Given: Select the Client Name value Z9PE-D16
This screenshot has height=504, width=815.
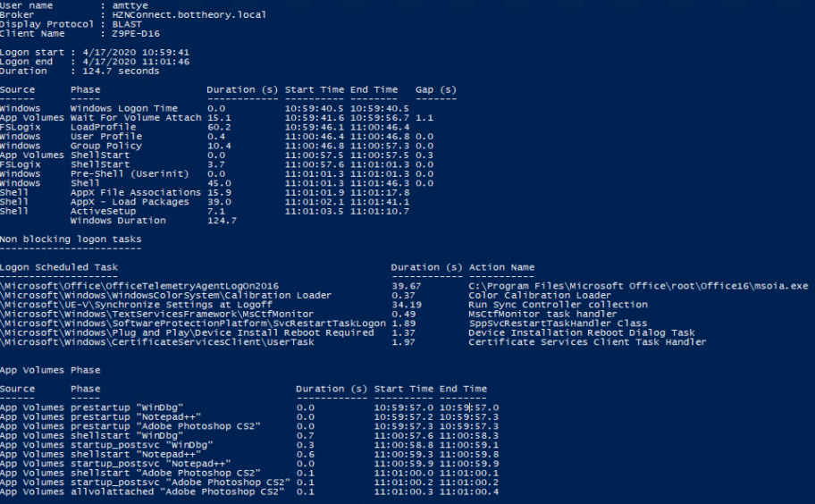Looking at the screenshot, I should point(136,34).
